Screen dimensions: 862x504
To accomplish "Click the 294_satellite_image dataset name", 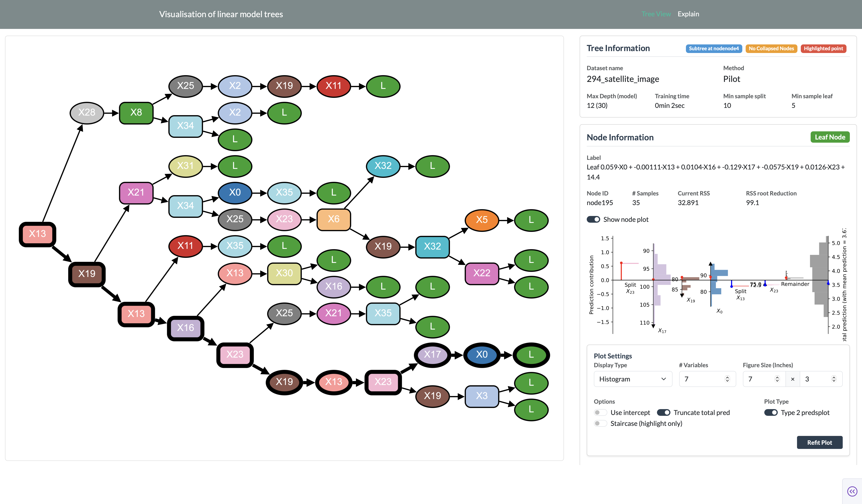I will (623, 79).
